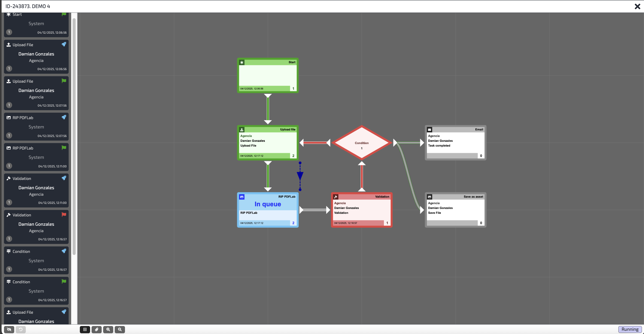The height and width of the screenshot is (334, 644).
Task: Click the red Validation node's hammer icon
Action: tap(335, 197)
